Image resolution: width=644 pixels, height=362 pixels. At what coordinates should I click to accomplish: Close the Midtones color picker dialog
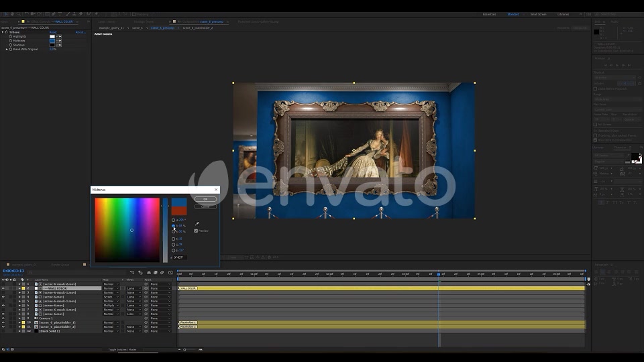point(216,190)
